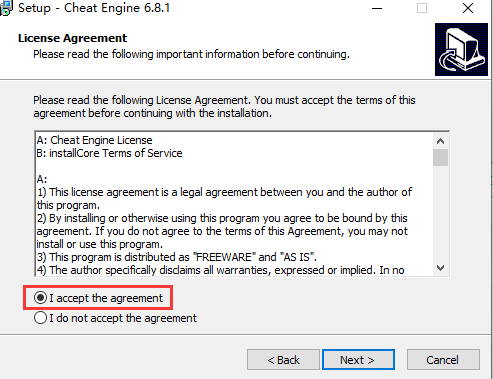Click the "License Agreement" heading

click(72, 38)
